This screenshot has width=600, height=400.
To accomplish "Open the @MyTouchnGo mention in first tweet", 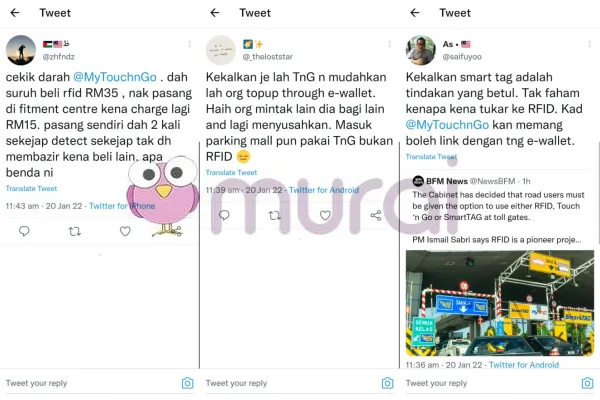I will tap(115, 77).
